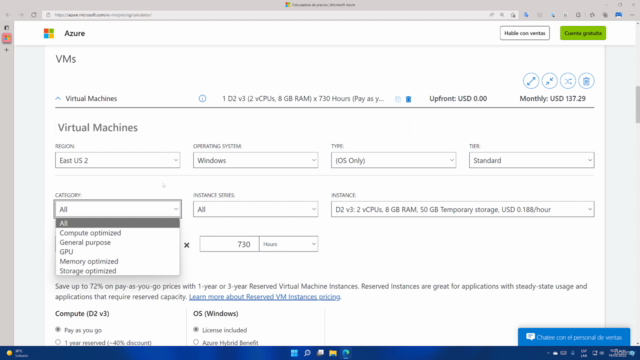Viewport: 640px width, 360px height.
Task: Select the License included radio button
Action: (196, 329)
